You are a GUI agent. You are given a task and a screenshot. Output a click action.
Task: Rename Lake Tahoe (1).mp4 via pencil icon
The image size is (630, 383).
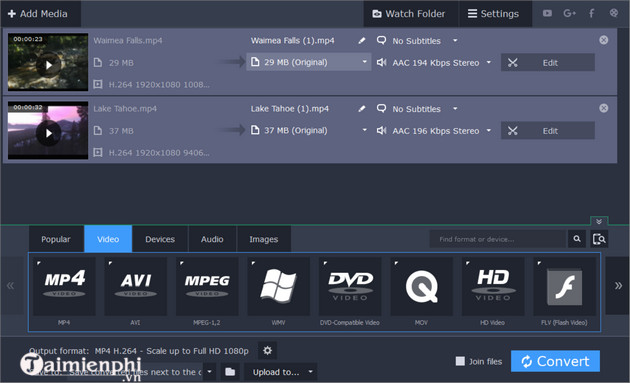362,109
